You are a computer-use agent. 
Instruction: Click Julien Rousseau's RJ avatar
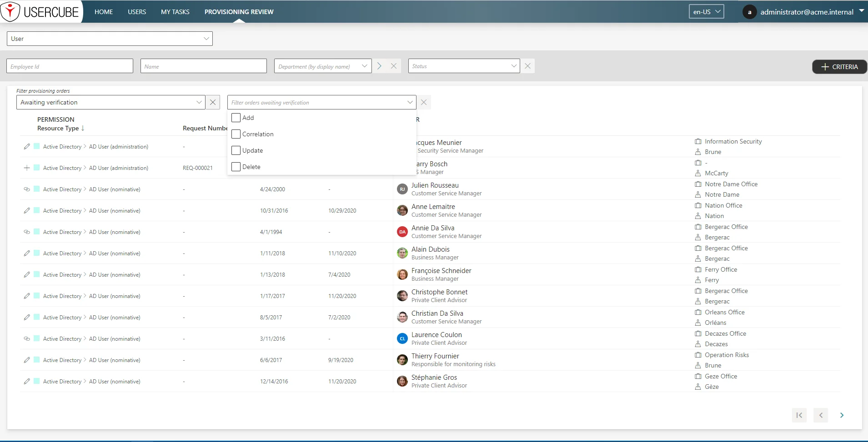point(402,189)
